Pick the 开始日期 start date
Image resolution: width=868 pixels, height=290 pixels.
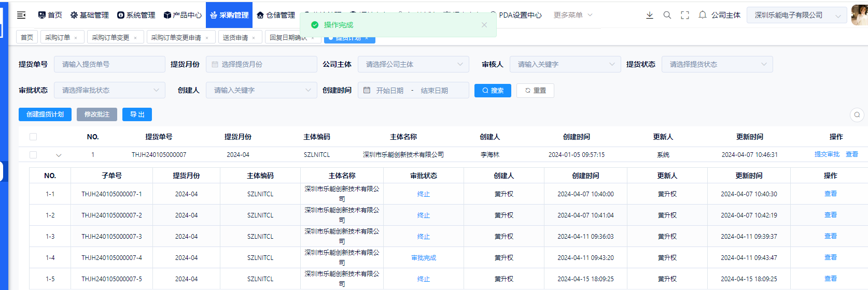click(x=390, y=91)
